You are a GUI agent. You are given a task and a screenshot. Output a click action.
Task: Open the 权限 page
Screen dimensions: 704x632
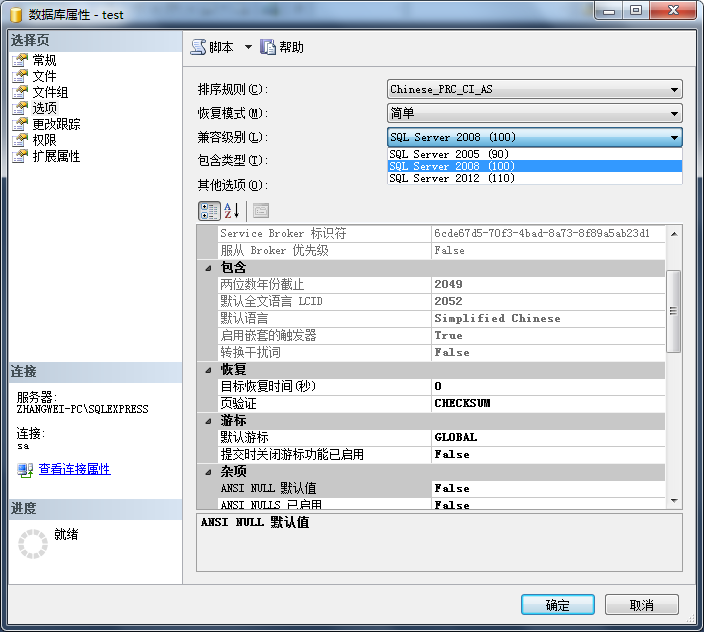click(44, 140)
